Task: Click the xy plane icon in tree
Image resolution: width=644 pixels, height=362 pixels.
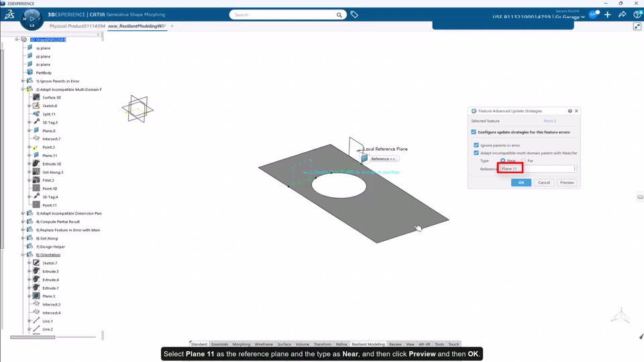Action: (x=30, y=48)
